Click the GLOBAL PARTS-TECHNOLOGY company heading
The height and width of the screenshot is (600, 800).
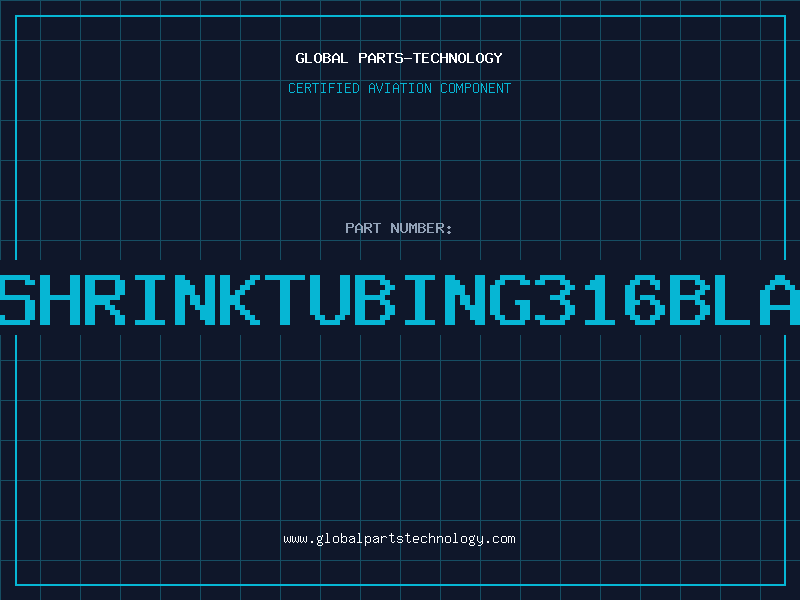click(399, 58)
